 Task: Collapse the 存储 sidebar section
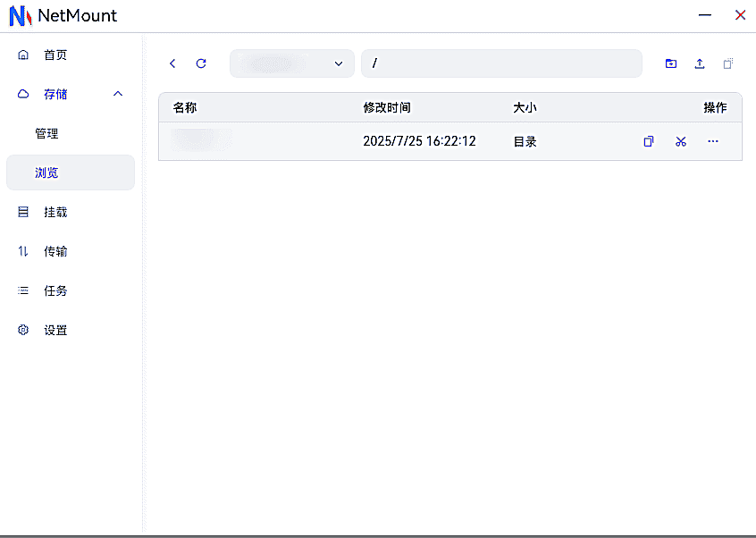click(x=118, y=94)
